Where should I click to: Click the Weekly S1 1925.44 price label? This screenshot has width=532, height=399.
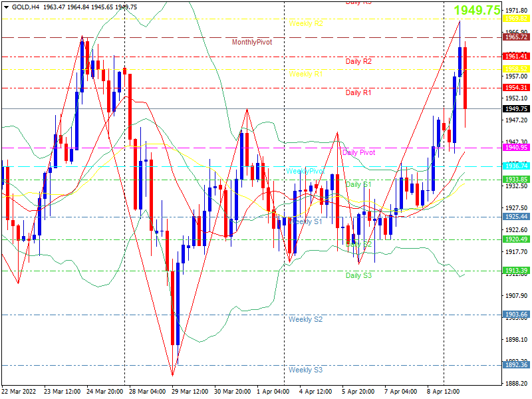516,217
